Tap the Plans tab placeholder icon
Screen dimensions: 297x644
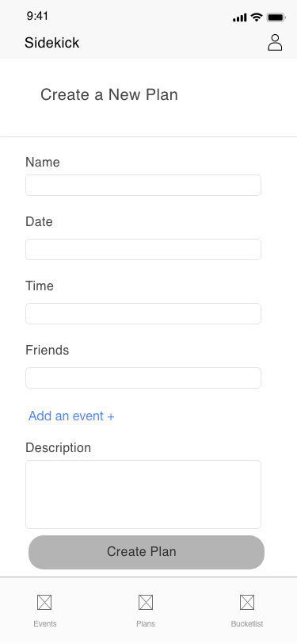(x=146, y=603)
